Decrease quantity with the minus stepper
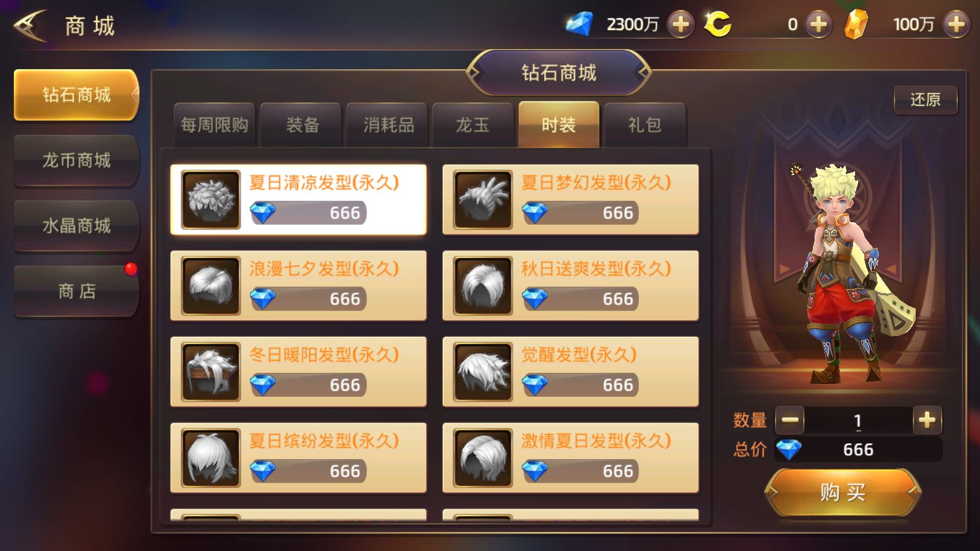Screen dimensions: 980x551 coord(790,420)
